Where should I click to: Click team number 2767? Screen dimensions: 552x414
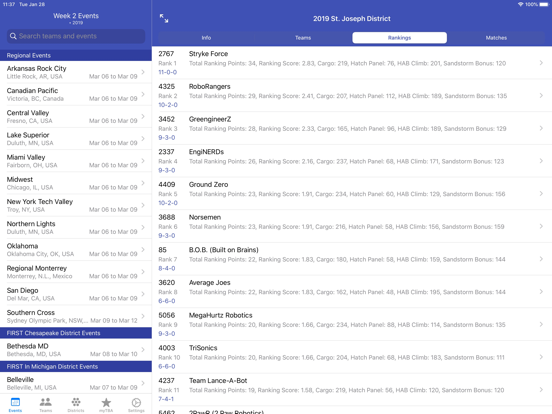[x=166, y=54]
